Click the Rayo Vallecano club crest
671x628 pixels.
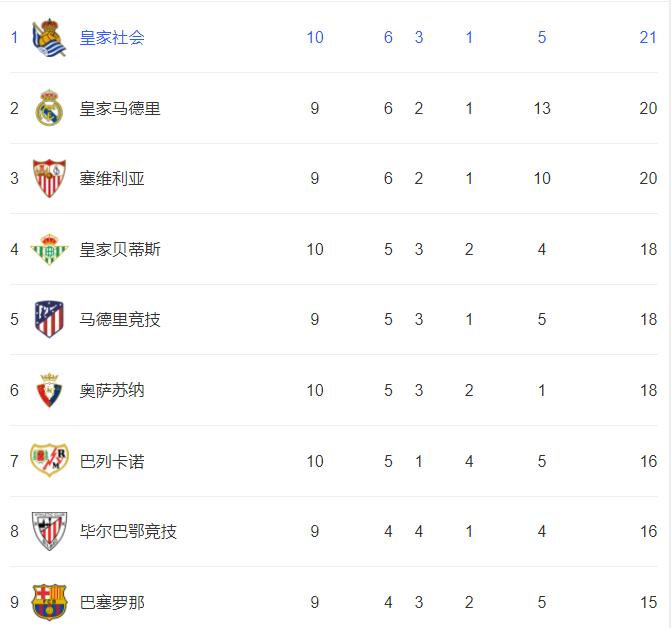point(49,460)
